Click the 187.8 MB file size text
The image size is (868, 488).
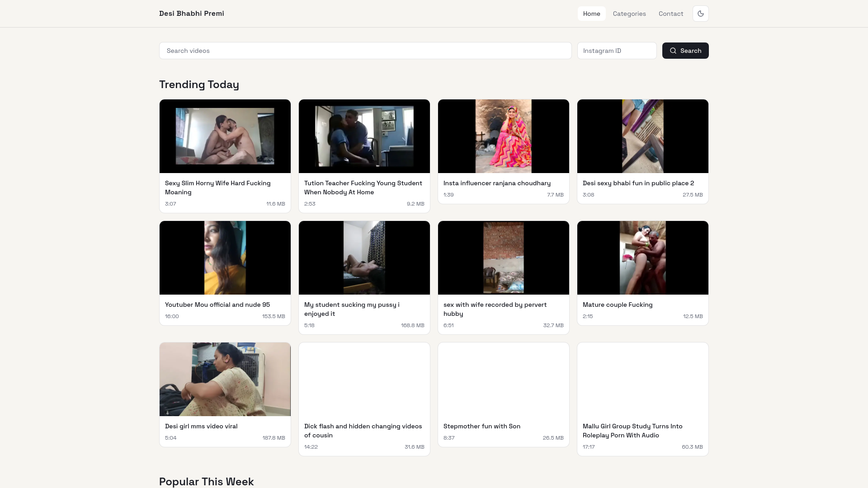[x=274, y=438]
